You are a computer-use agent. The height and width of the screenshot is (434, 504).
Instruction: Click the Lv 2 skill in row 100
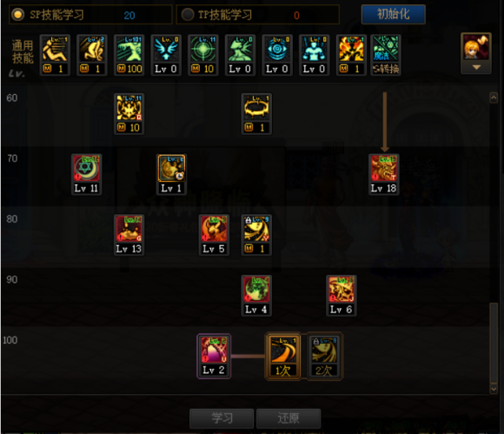point(214,356)
